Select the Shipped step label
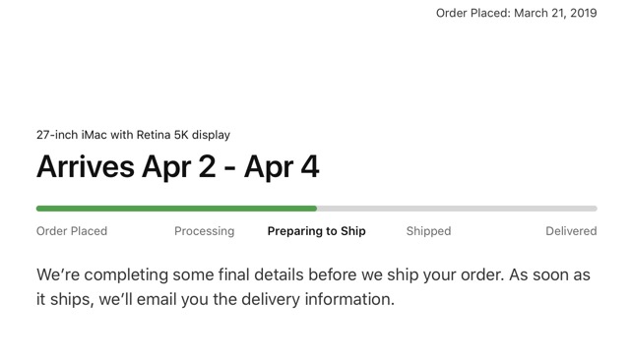The width and height of the screenshot is (631, 364). pyautogui.click(x=428, y=231)
